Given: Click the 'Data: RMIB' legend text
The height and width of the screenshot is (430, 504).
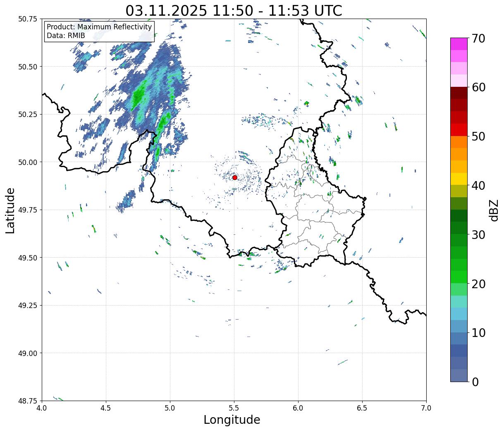Looking at the screenshot, I should [66, 36].
